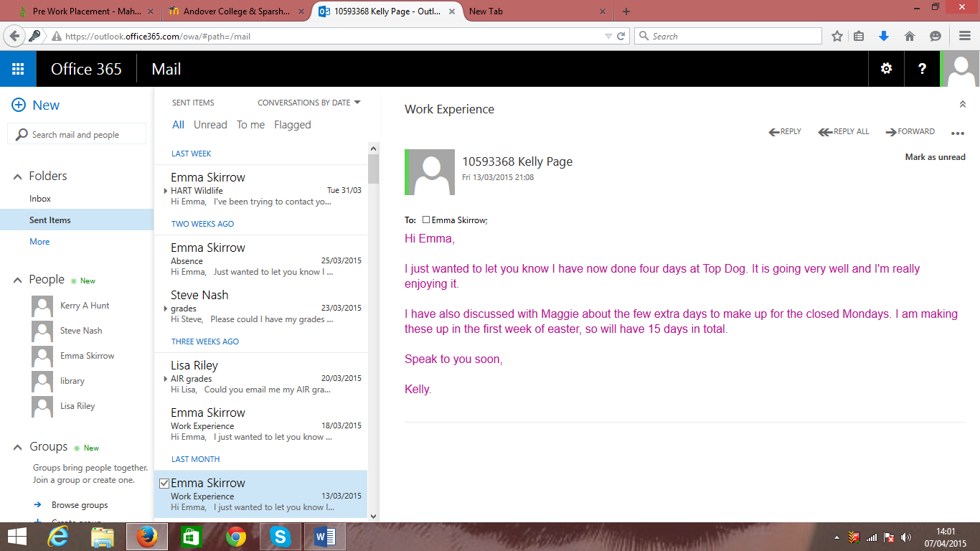Open the Windows Start button
Screen dimensions: 980x551
pos(17,537)
